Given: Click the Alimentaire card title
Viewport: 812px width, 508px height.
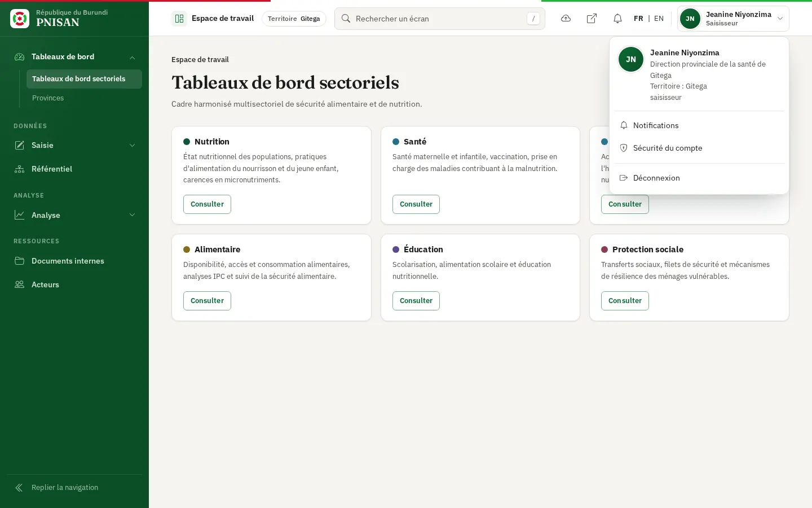Looking at the screenshot, I should [217, 249].
